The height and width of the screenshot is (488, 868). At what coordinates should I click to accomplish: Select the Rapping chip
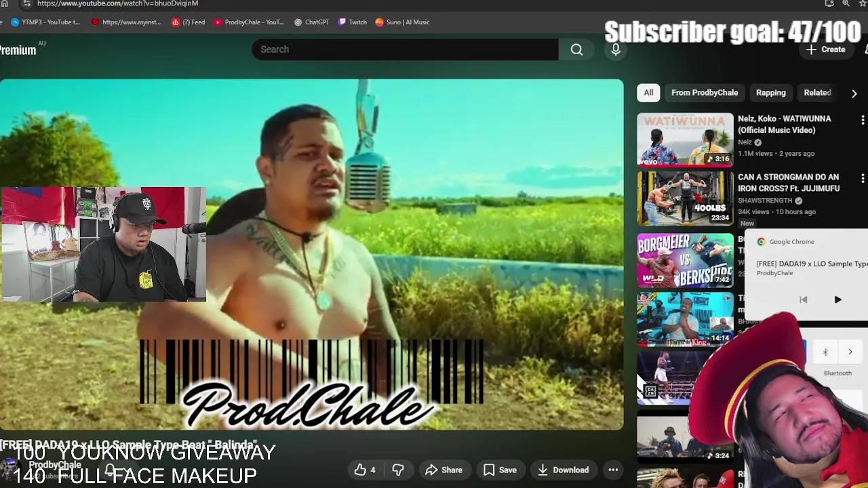click(770, 93)
